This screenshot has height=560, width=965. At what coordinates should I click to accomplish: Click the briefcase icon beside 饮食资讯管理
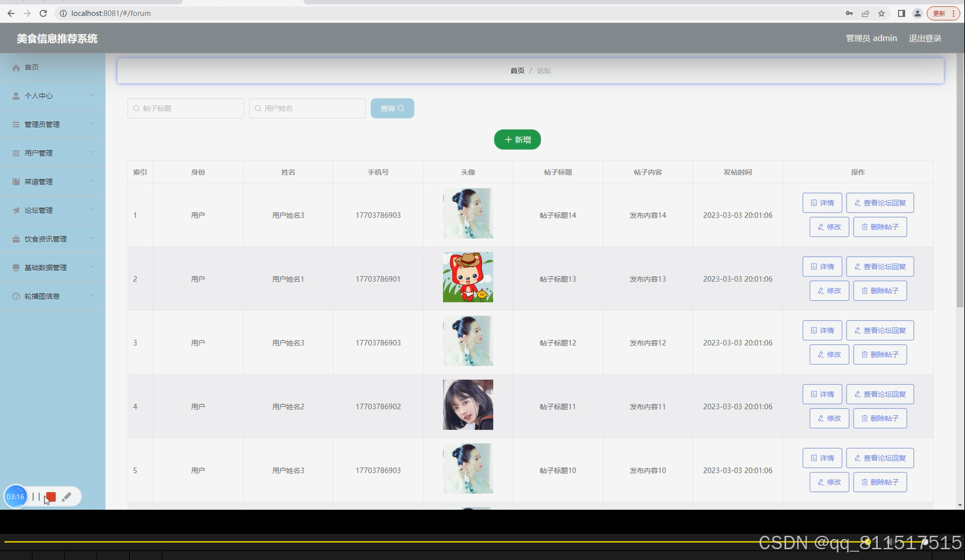pyautogui.click(x=16, y=239)
